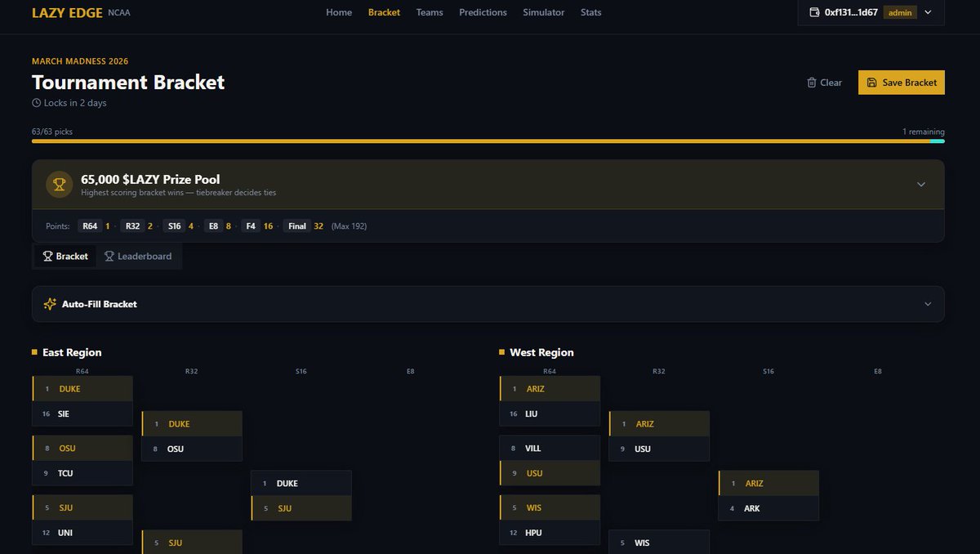Screen dimensions: 980x554
Task: Pick USU in West R32
Action: coord(659,449)
